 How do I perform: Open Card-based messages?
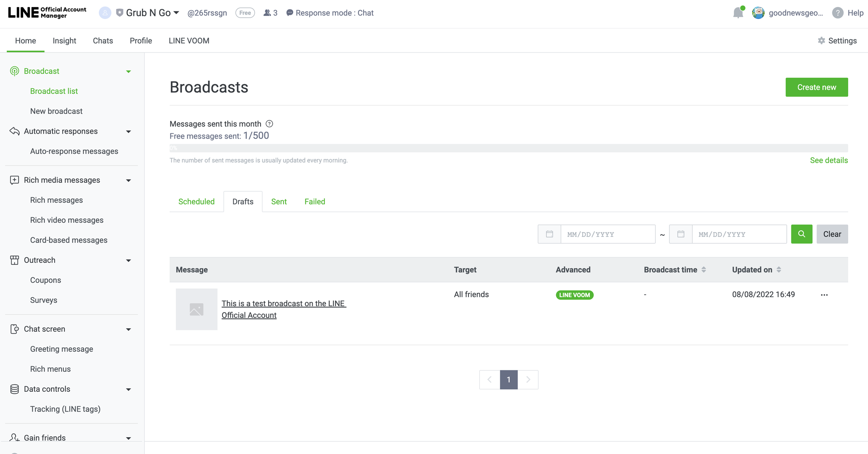pyautogui.click(x=69, y=240)
